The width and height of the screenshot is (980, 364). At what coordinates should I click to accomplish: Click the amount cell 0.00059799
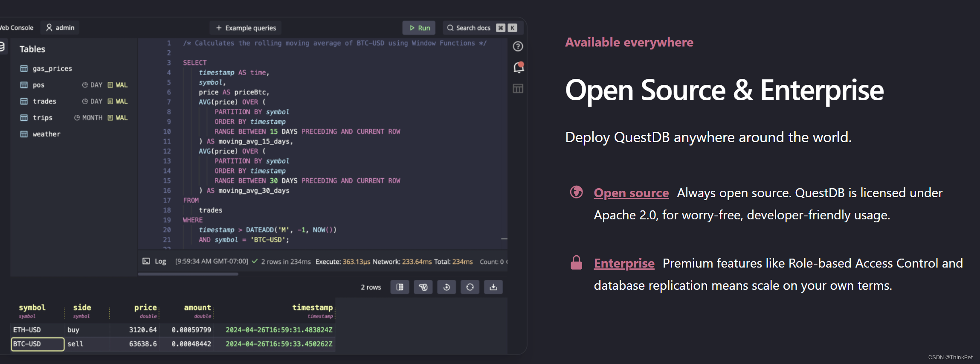point(187,330)
